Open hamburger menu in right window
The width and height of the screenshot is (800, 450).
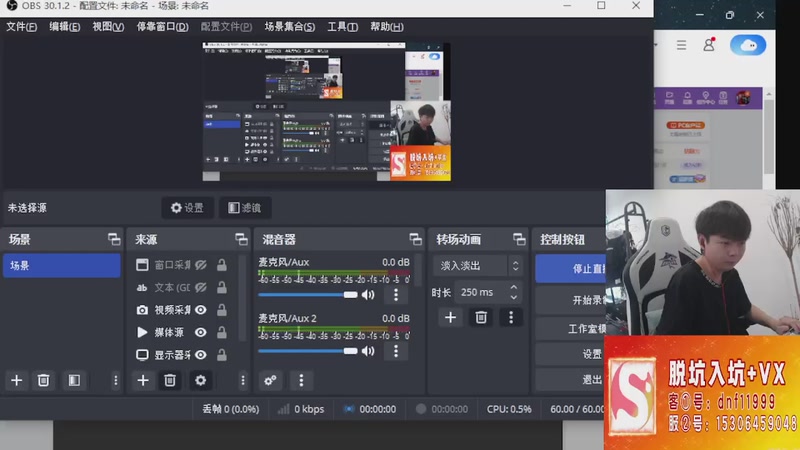point(681,45)
